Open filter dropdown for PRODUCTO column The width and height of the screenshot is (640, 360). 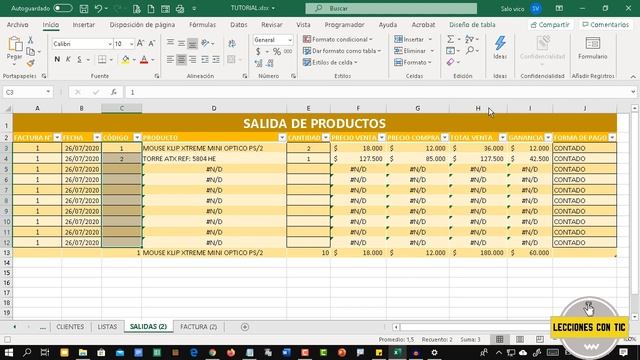click(x=282, y=138)
